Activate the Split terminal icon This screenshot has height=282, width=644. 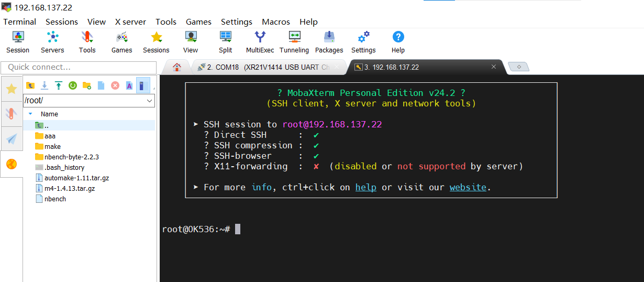[226, 42]
